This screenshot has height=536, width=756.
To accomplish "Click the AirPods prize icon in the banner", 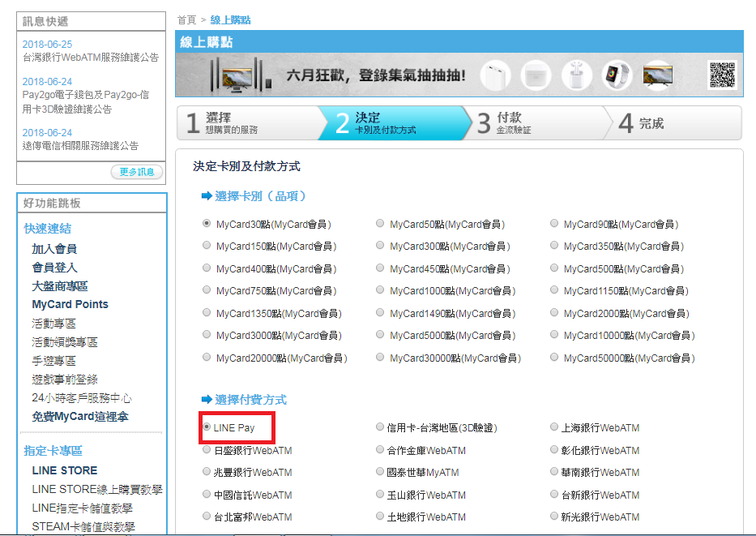I will pos(577,75).
